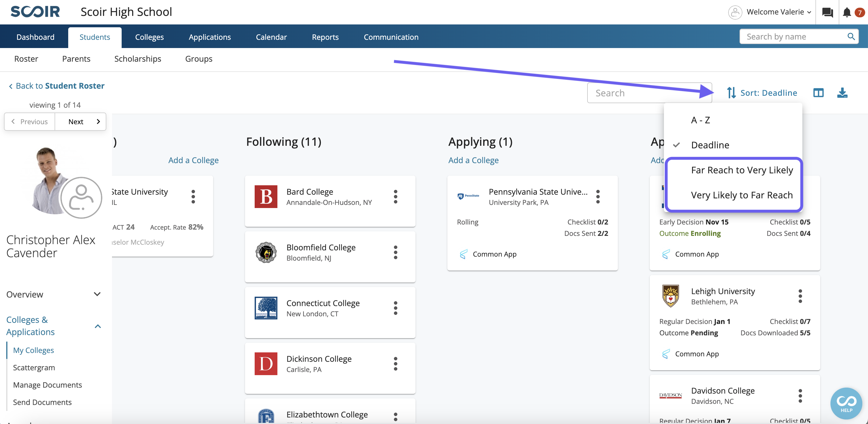Click the Penn State logo

point(468,196)
